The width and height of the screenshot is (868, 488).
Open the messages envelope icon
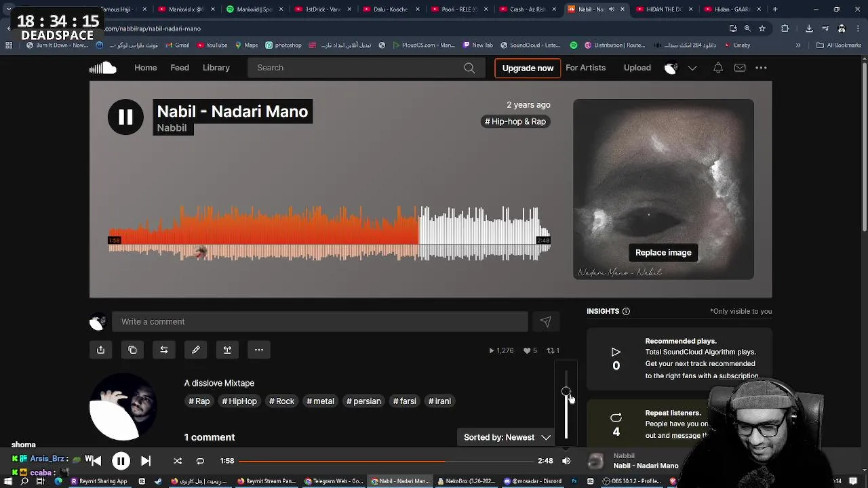(x=740, y=68)
